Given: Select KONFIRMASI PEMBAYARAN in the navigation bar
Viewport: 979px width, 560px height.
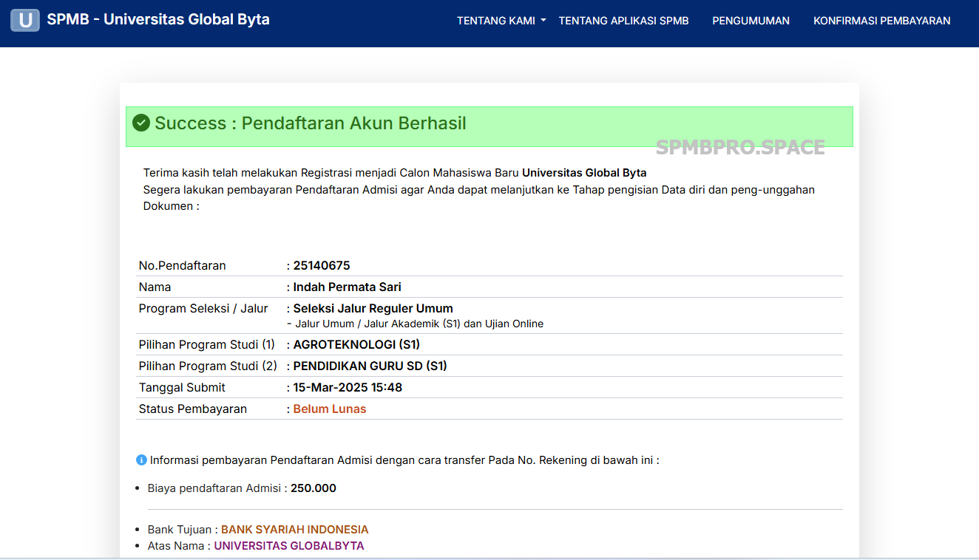Looking at the screenshot, I should [882, 21].
